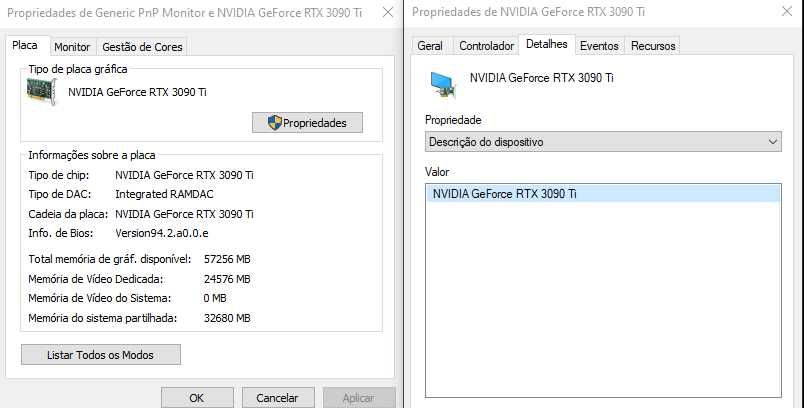Screen dimensions: 804x408
Task: Click the NVIDIA device icon in Detalhes tab
Action: (x=442, y=84)
